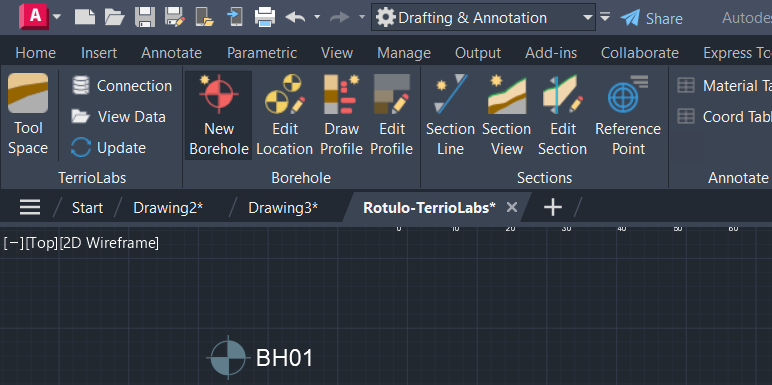Open the Annotate ribbon tab

171,53
